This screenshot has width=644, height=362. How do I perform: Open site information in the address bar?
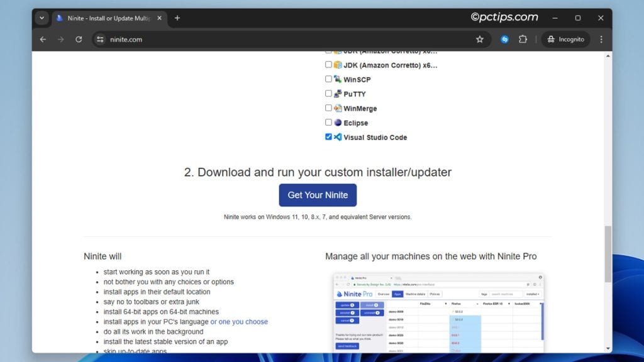(x=100, y=38)
